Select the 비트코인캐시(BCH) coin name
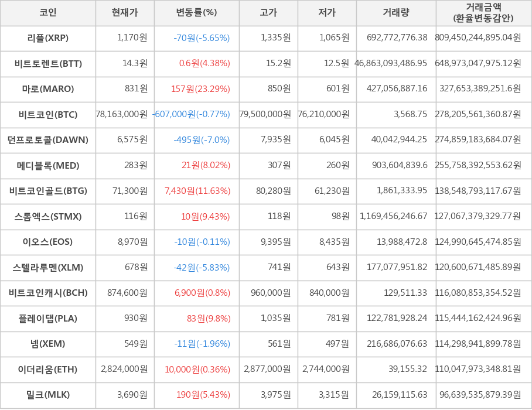This screenshot has width=532, height=410. [48, 293]
